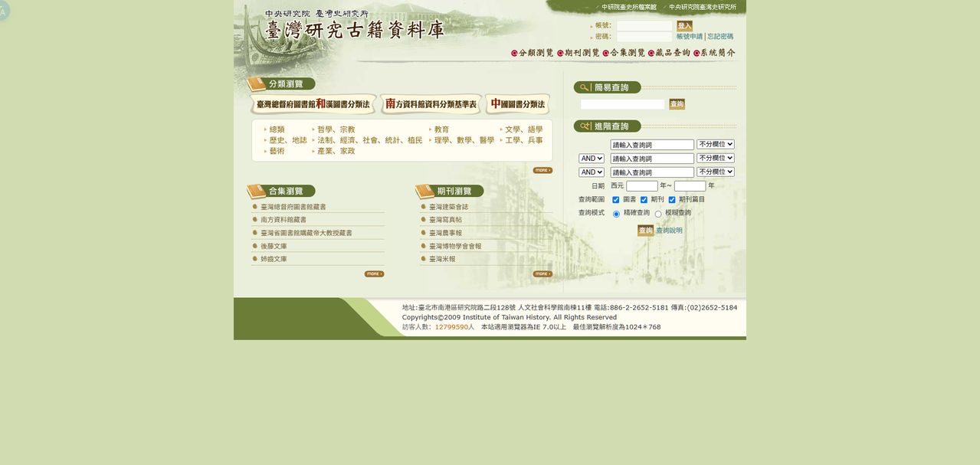
Task: Open 藏品查詢 in top navigation
Action: (669, 53)
